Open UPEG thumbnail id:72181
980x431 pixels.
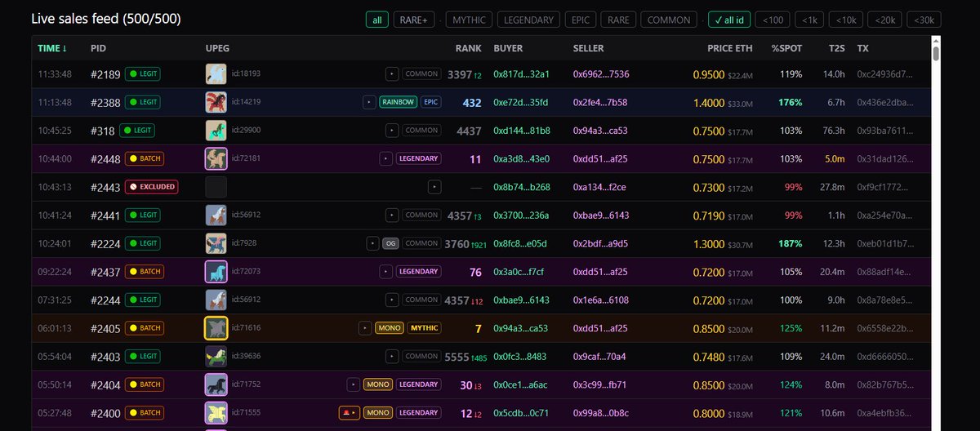[x=216, y=159]
